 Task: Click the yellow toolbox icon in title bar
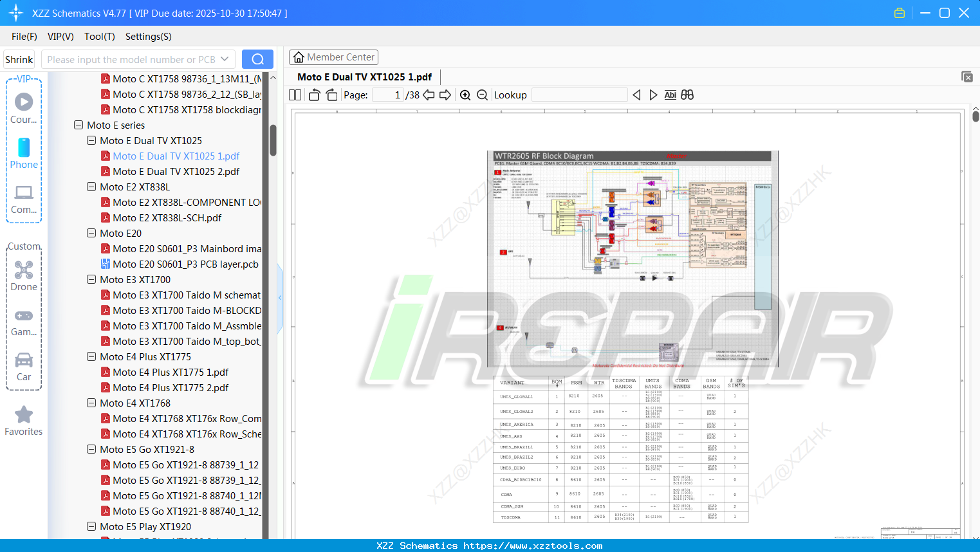(x=900, y=13)
